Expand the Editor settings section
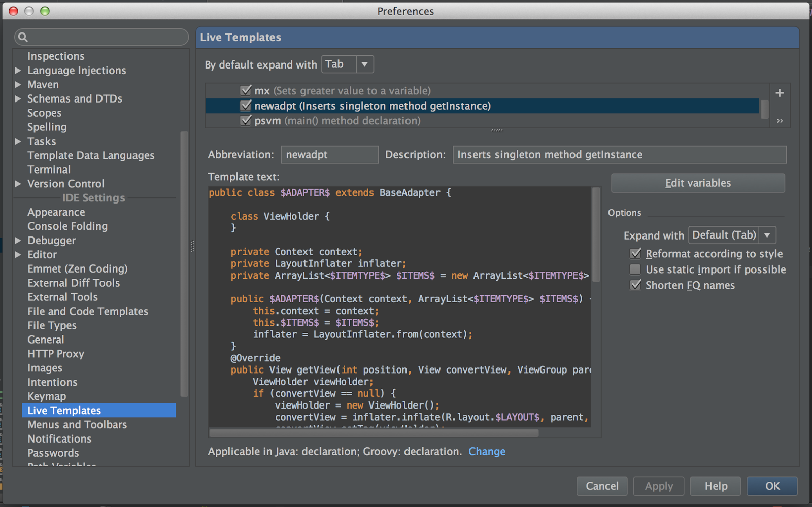This screenshot has width=812, height=507. point(18,254)
